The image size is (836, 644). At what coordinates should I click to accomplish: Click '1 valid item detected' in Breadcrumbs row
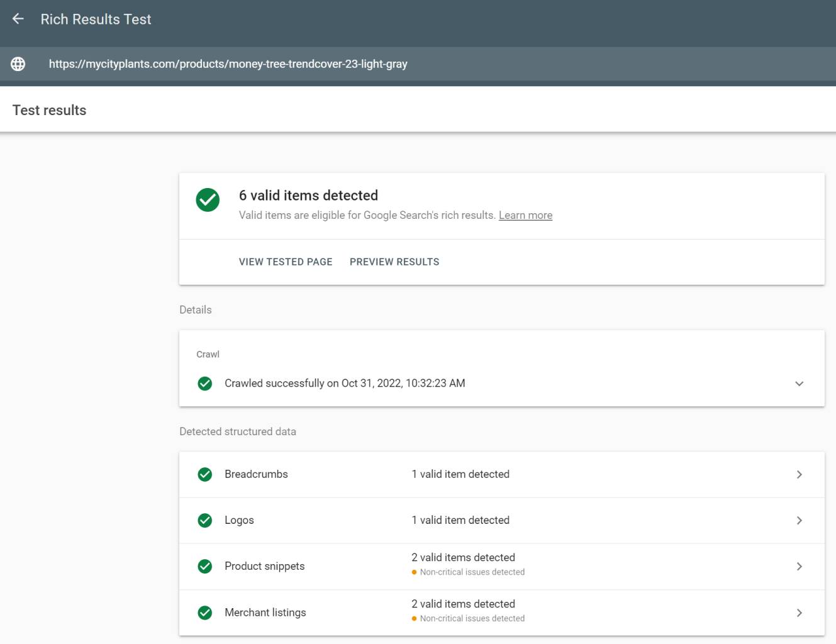460,474
